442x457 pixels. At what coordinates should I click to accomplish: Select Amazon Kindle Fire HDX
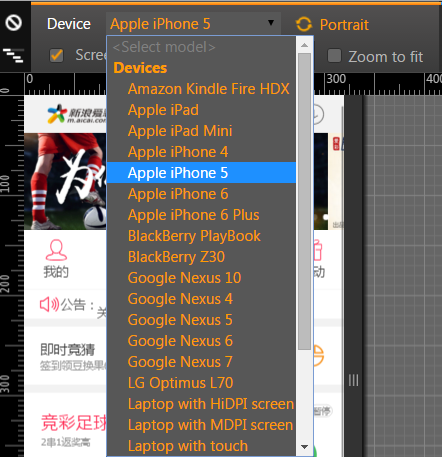201,89
